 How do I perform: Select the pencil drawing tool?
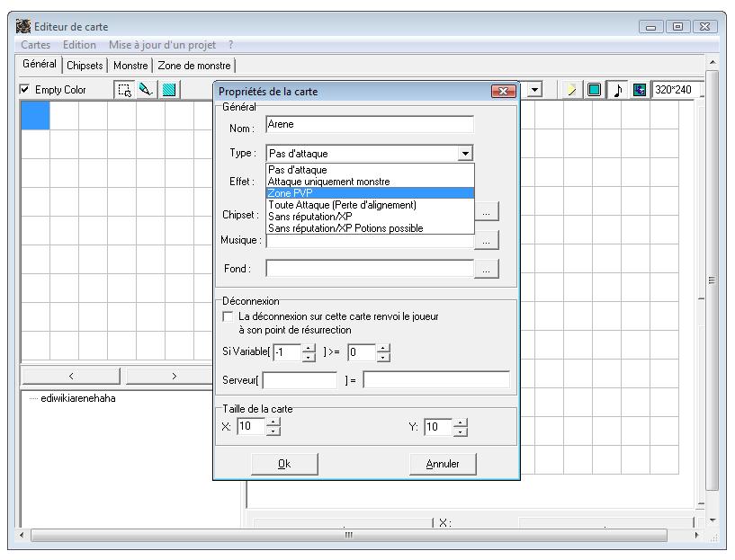tap(146, 91)
